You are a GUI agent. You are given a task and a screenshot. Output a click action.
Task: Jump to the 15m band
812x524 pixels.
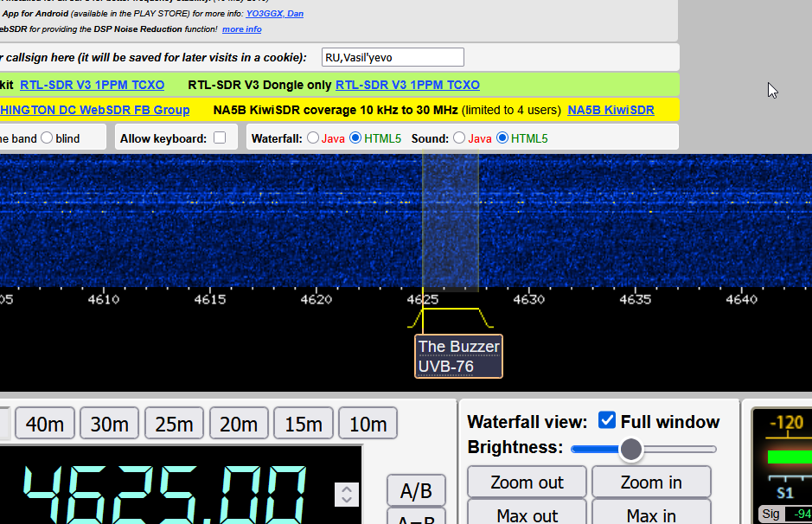coord(303,424)
